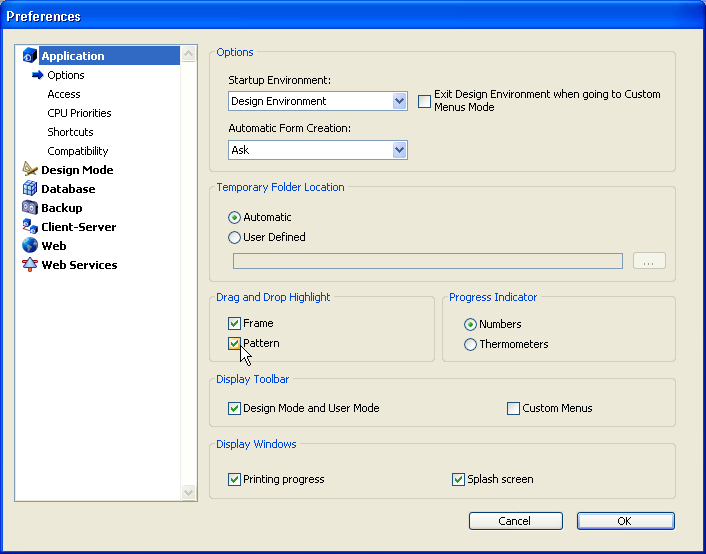Open the Automatic Form Creation dropdown
The image size is (706, 554).
(399, 150)
